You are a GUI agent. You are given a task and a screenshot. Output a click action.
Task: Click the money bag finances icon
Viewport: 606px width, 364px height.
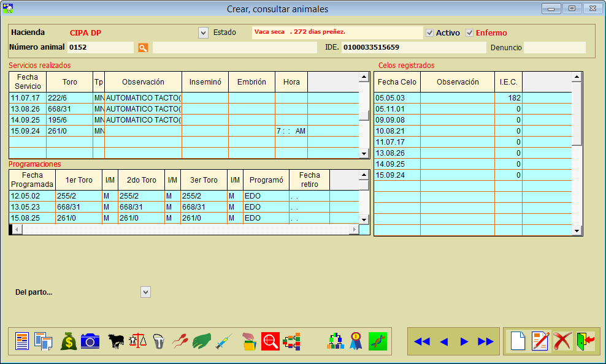69,341
